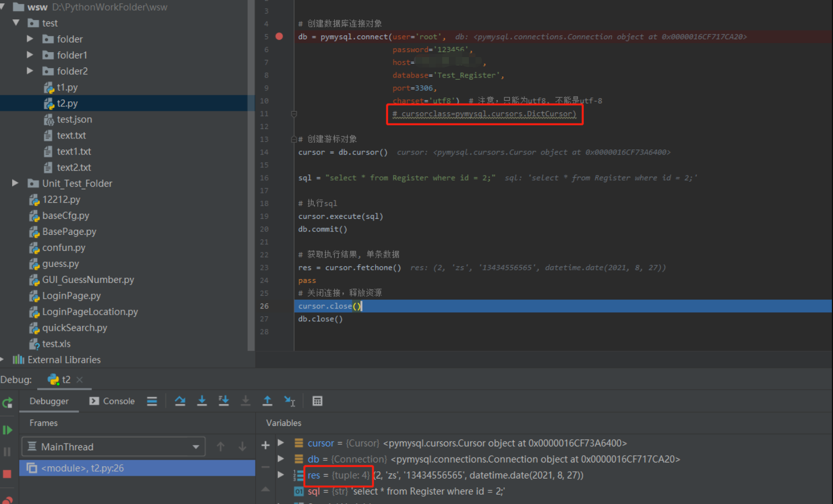
Task: Go to previous frame arrow
Action: point(221,446)
